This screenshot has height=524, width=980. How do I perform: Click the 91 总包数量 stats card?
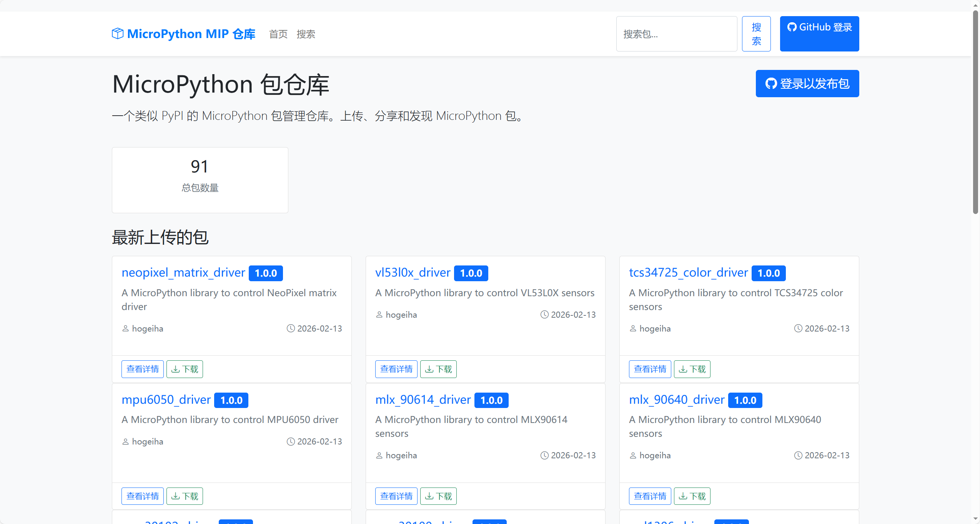click(x=200, y=180)
